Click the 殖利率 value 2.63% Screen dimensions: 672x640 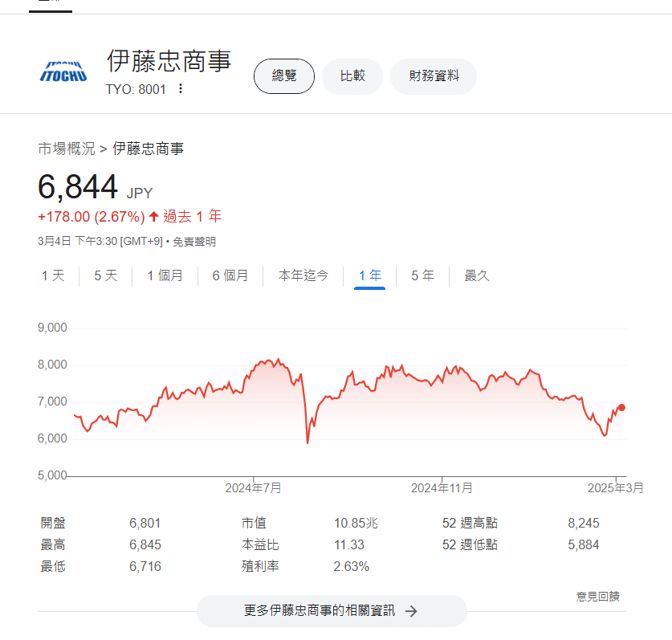coord(352,567)
